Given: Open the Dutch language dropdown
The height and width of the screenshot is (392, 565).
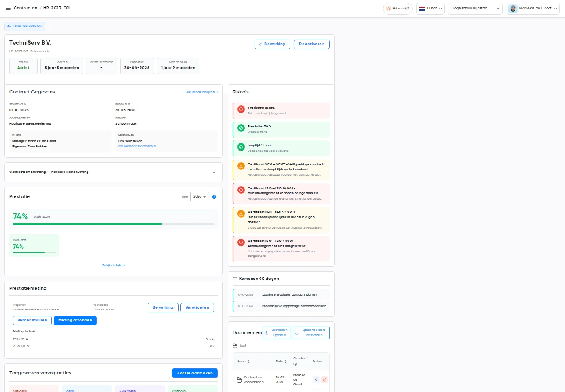Looking at the screenshot, I should point(430,9).
